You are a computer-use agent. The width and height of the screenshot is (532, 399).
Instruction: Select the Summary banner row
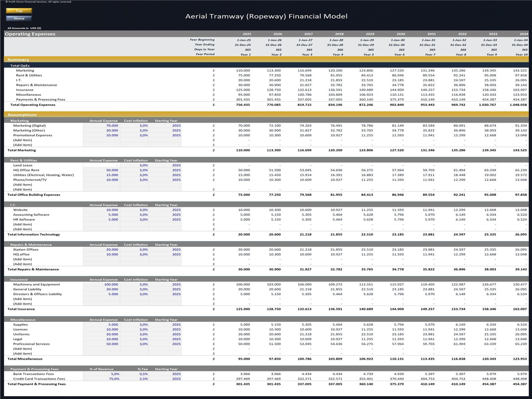click(19, 59)
